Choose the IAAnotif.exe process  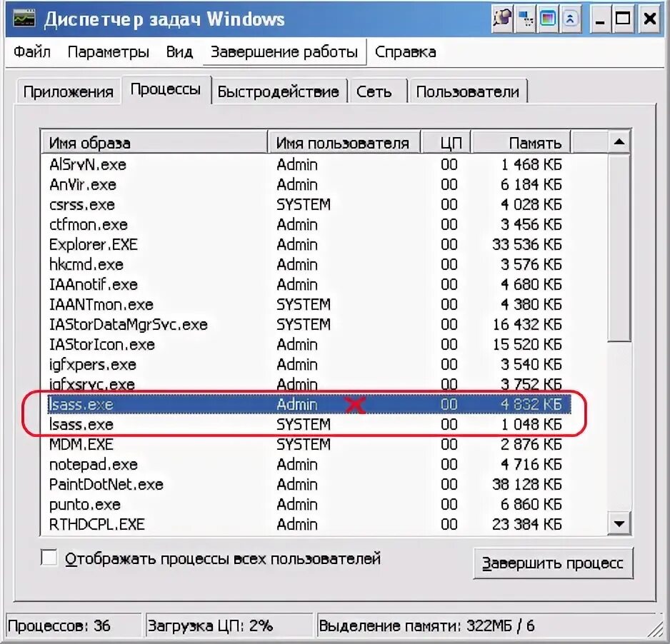(x=309, y=284)
